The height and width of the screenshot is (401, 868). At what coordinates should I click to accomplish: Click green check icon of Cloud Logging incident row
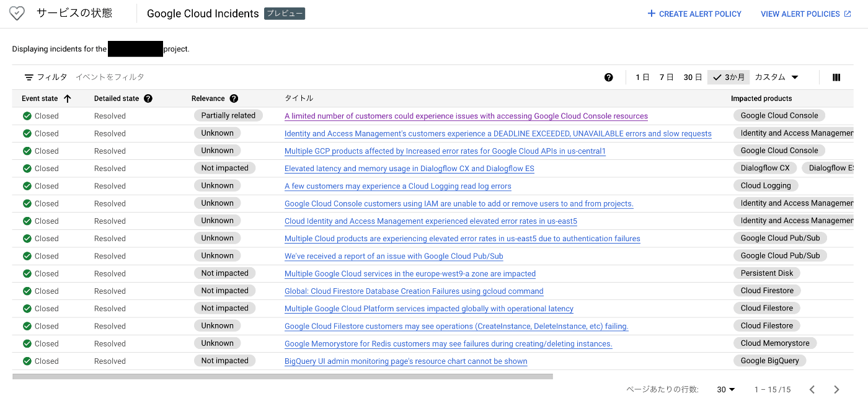pyautogui.click(x=27, y=186)
